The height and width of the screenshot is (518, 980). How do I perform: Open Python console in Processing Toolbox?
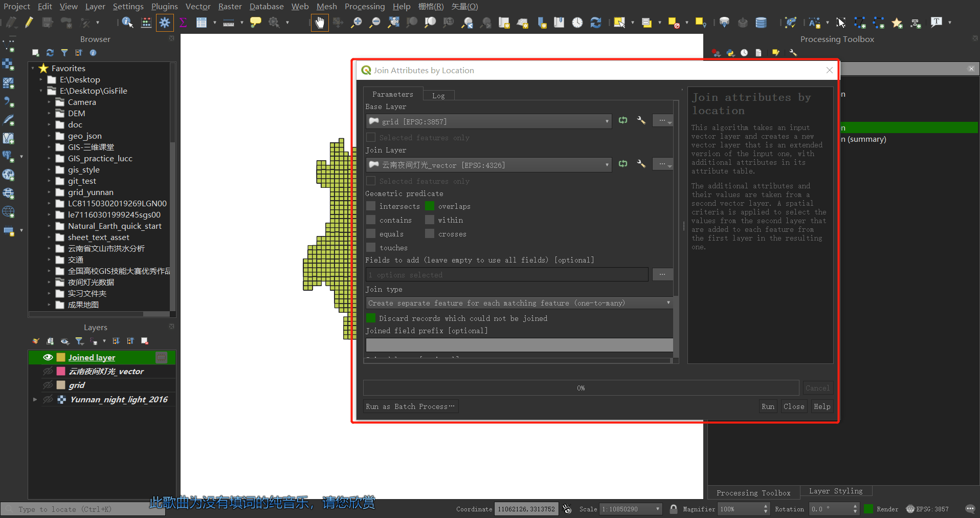730,53
